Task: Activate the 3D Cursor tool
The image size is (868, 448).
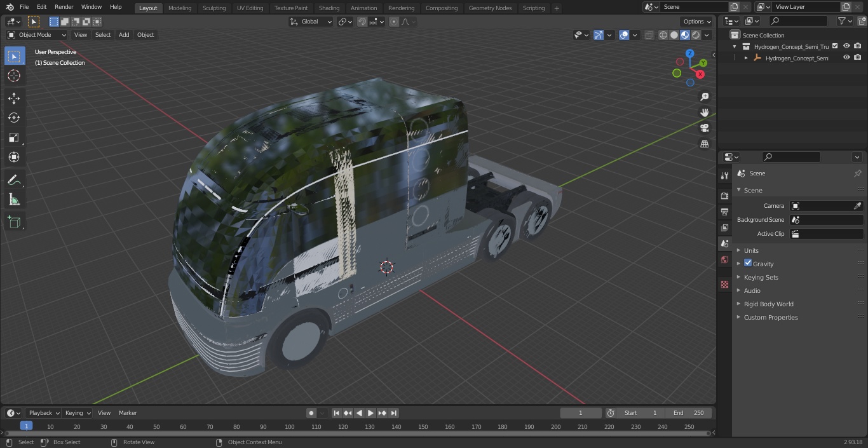Action: [14, 76]
